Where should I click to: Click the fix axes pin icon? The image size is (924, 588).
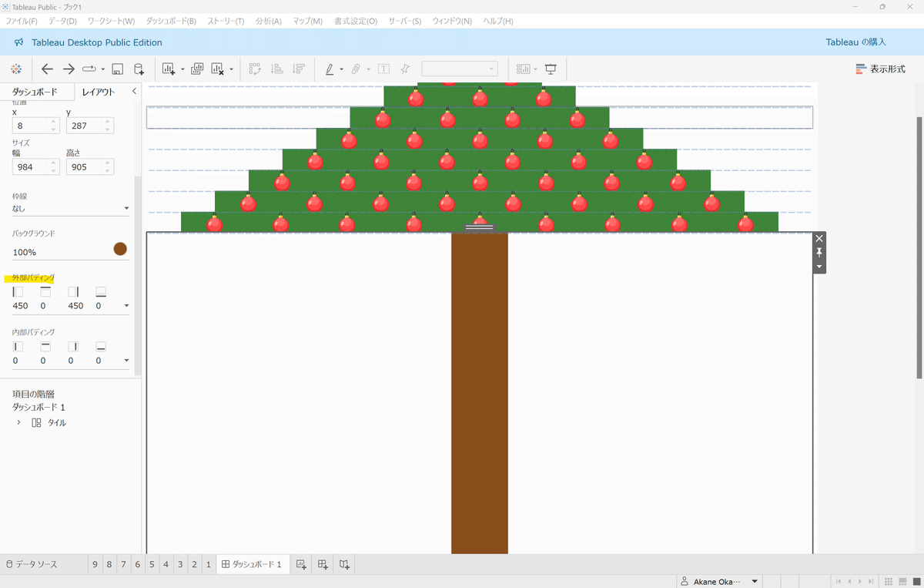pos(405,69)
